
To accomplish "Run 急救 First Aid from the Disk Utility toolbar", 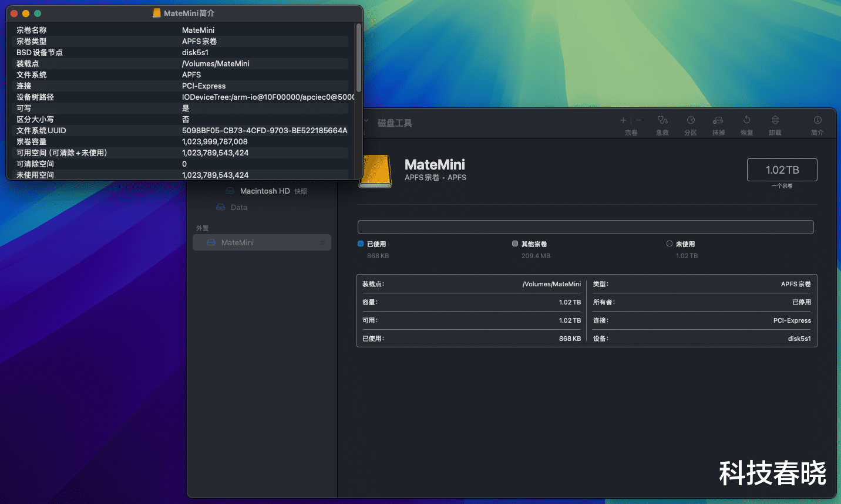I will click(x=662, y=120).
